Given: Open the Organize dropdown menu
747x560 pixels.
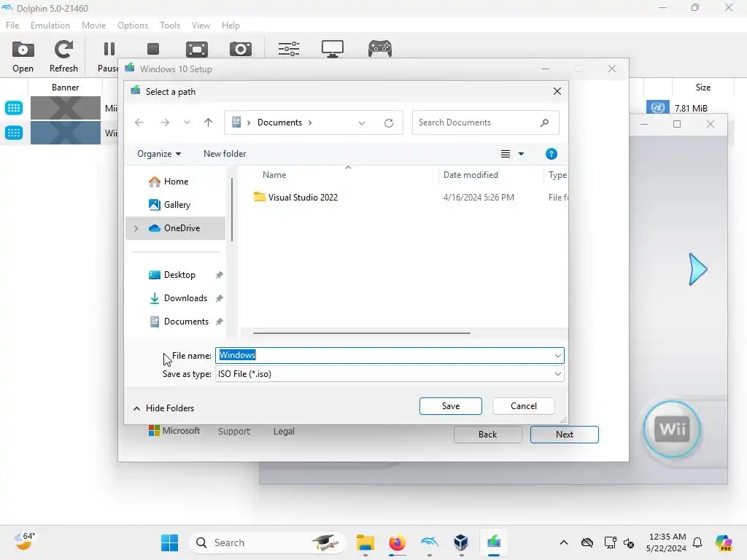Looking at the screenshot, I should [x=159, y=154].
